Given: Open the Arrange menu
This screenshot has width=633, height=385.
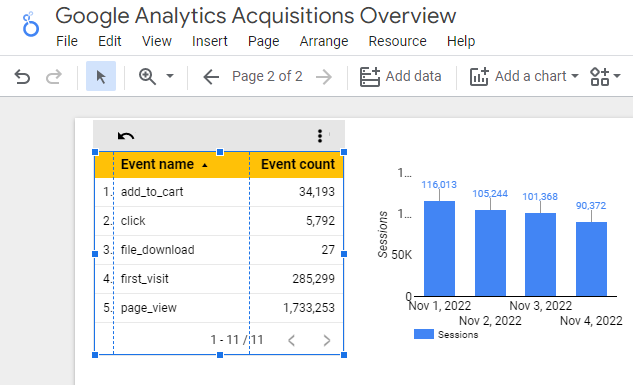Looking at the screenshot, I should tap(324, 41).
